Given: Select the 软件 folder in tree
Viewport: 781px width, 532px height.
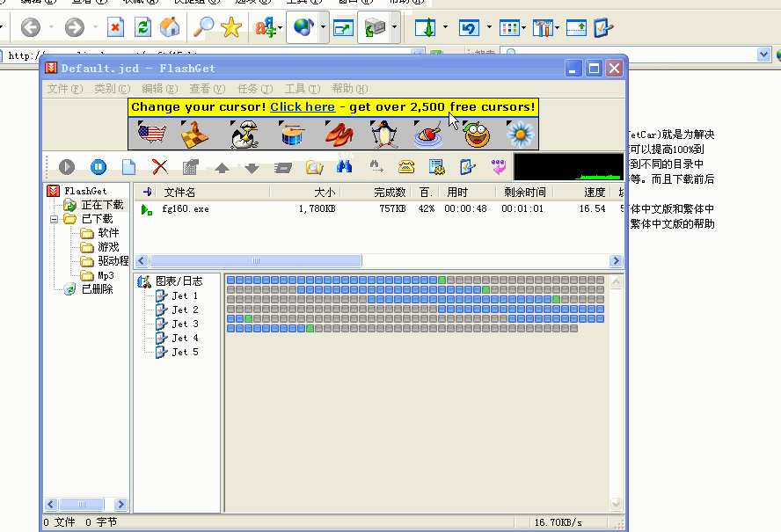Looking at the screenshot, I should tap(108, 233).
